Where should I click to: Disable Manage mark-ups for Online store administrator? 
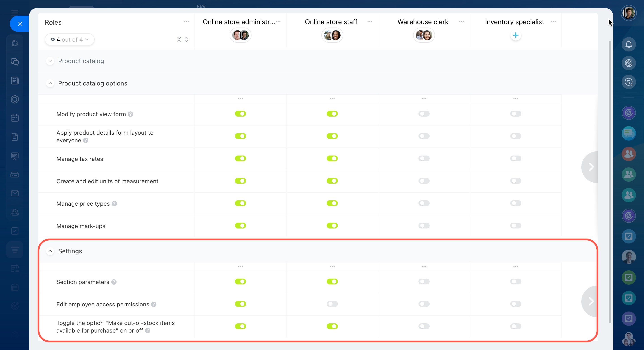pos(240,226)
